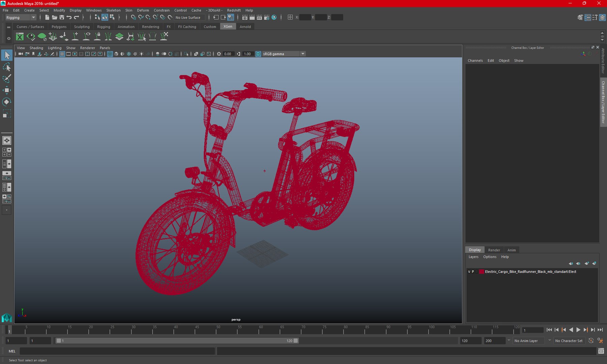Open animation preferences running man icon

tap(600, 341)
